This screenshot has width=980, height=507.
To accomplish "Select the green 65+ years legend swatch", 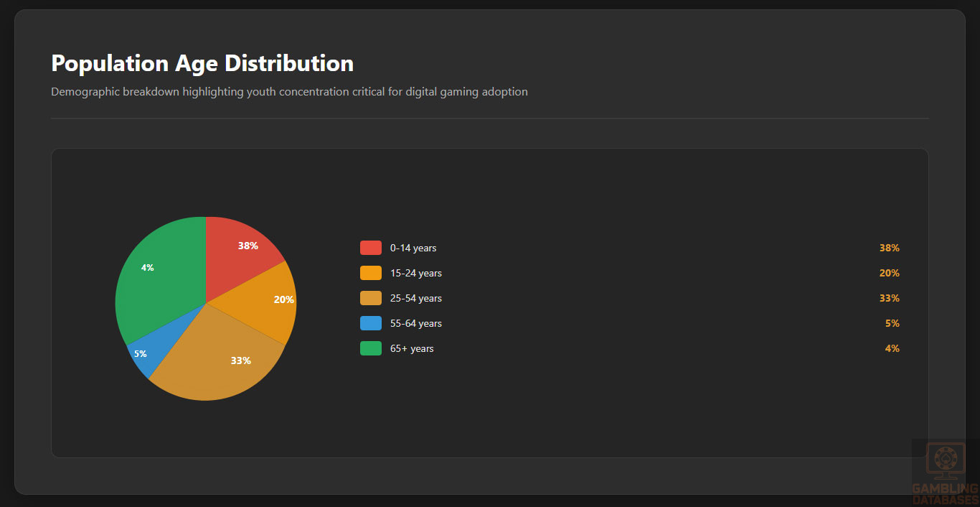I will (x=370, y=348).
